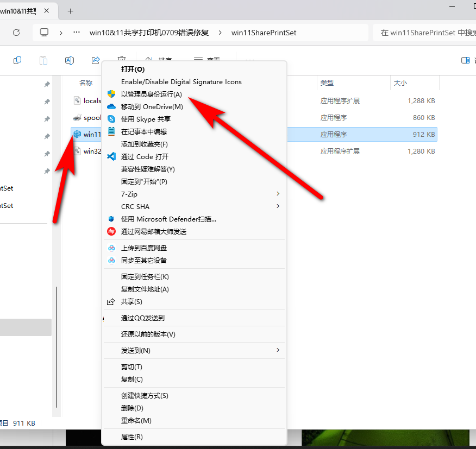Image resolution: width=476 pixels, height=449 pixels.
Task: Click the refresh button beside the address bar
Action: [x=16, y=33]
